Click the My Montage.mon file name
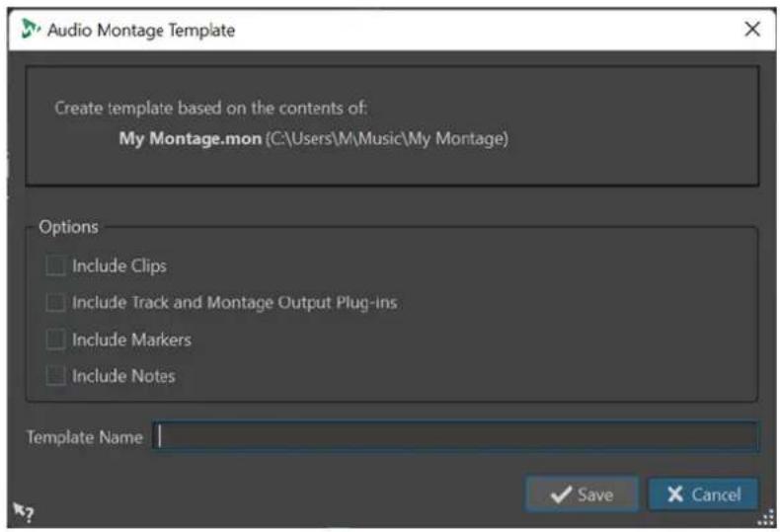Image resolution: width=780 pixels, height=532 pixels. [x=190, y=138]
